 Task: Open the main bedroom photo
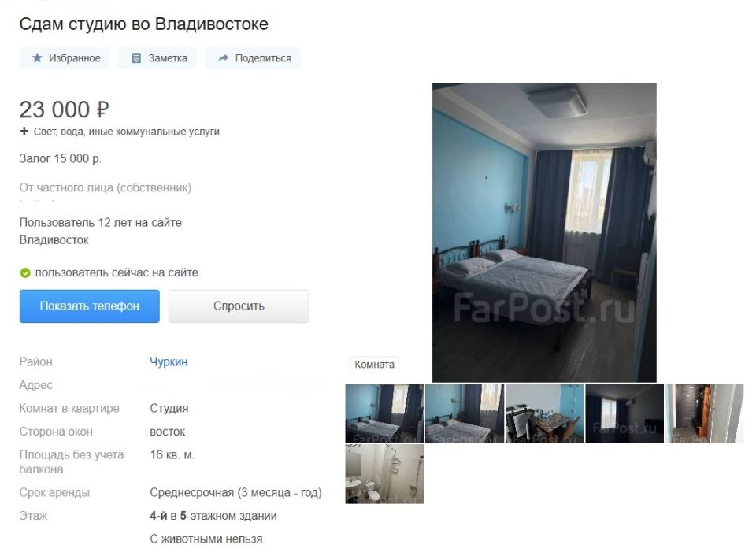coord(544,232)
